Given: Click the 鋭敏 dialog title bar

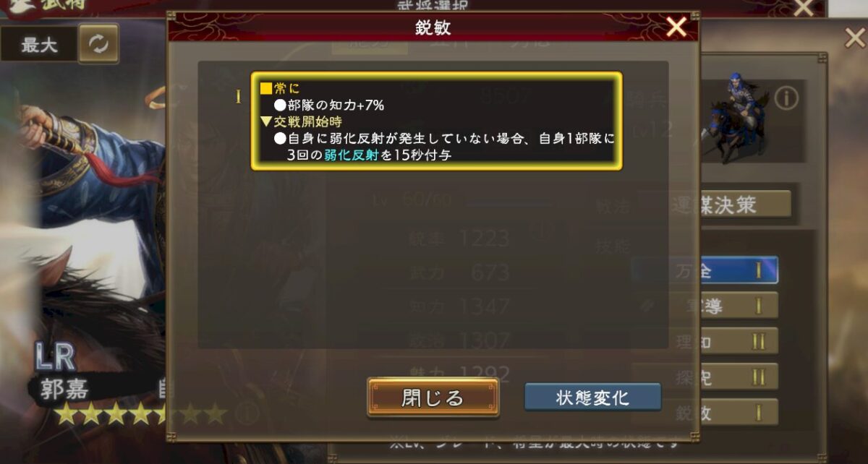Looking at the screenshot, I should pyautogui.click(x=433, y=27).
